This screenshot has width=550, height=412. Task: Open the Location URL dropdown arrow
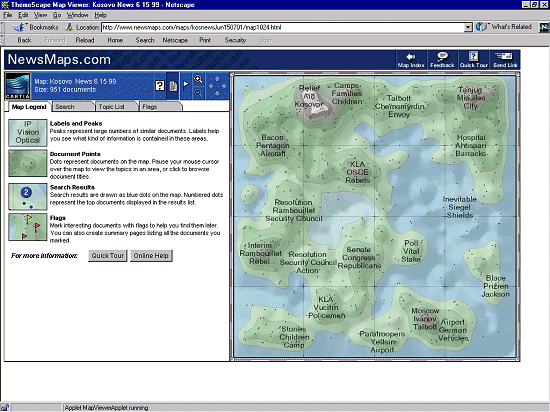(468, 27)
